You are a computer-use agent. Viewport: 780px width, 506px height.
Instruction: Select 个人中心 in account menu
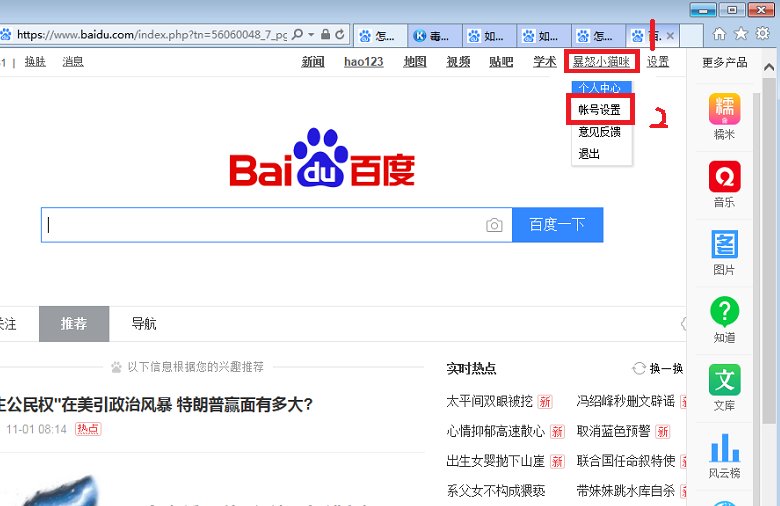coord(601,88)
